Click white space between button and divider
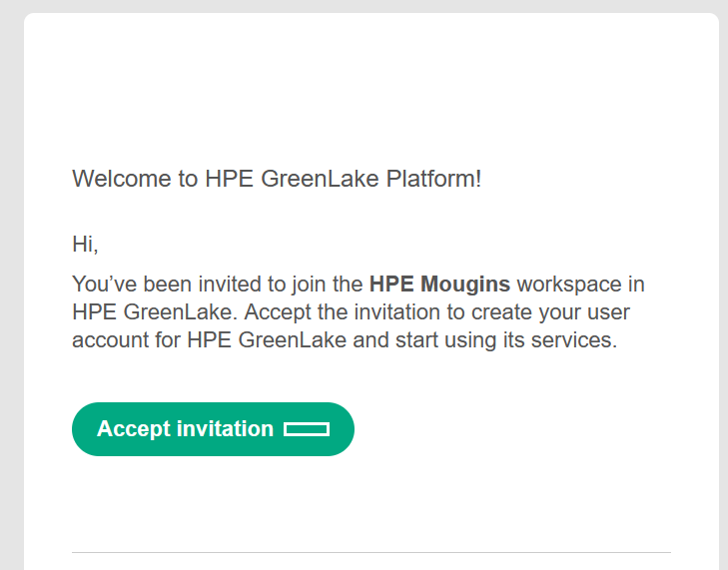 [370, 504]
